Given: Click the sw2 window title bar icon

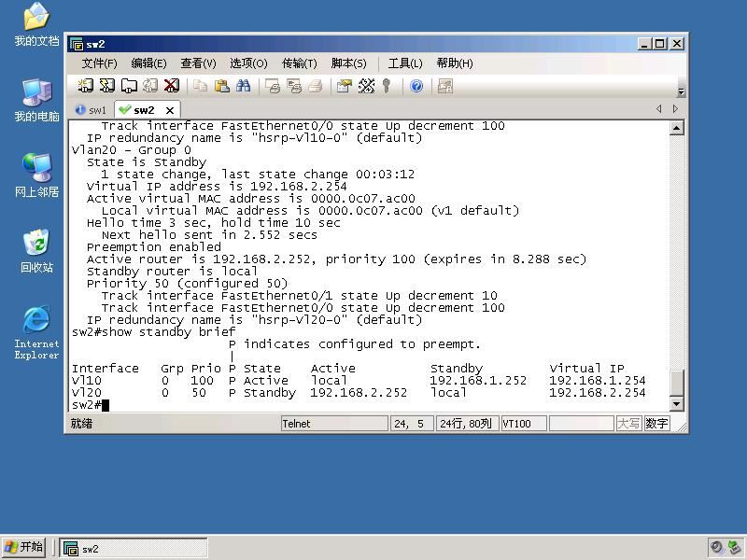Looking at the screenshot, I should (77, 44).
